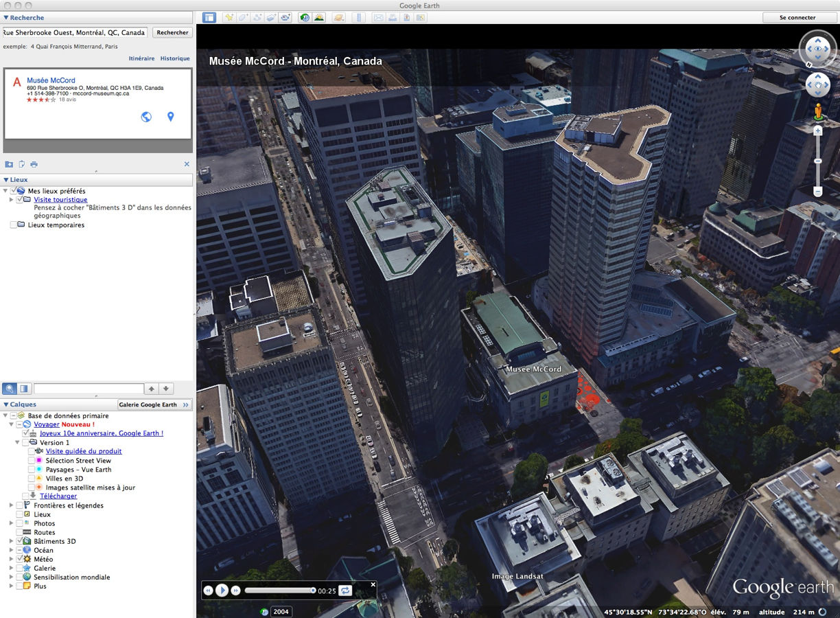Fast-forward the tour playback
This screenshot has width=840, height=618.
tap(235, 591)
